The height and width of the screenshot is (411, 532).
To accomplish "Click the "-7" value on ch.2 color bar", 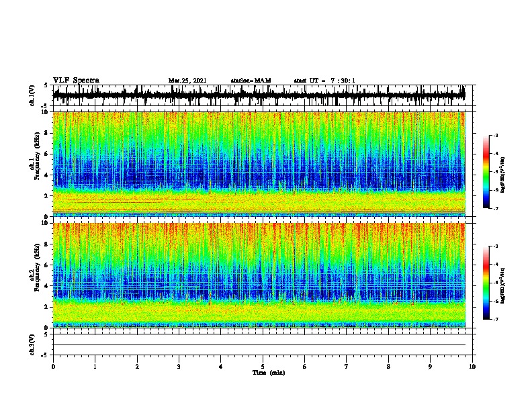I will click(496, 319).
